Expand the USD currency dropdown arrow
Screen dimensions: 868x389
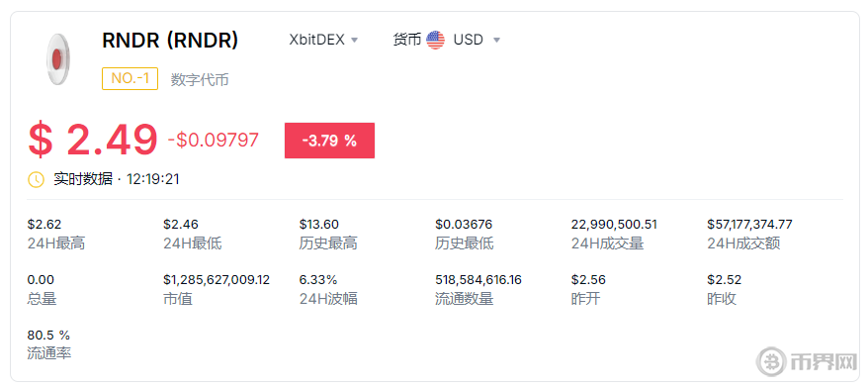coord(496,40)
